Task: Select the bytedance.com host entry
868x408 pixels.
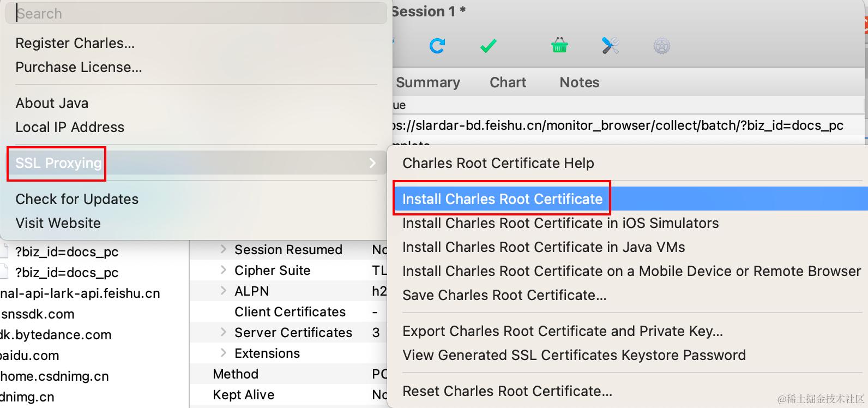Action: coord(56,334)
